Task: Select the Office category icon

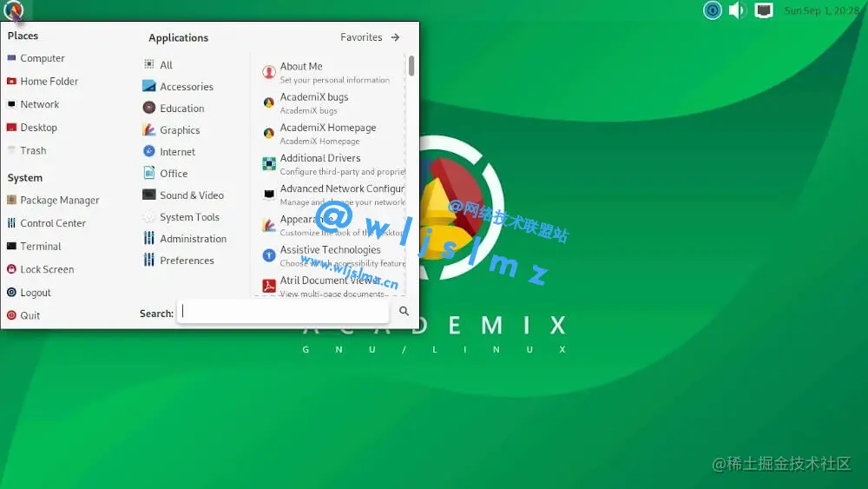Action: click(x=149, y=173)
